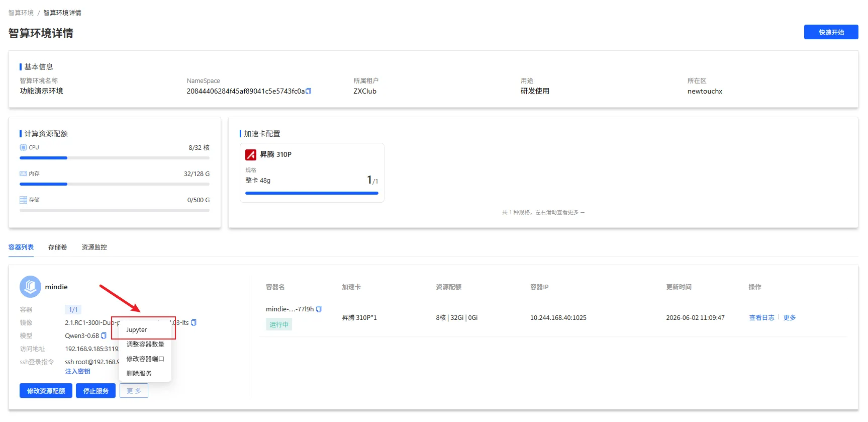Copy the Qwen3-0.6B model name icon
Viewport: 868px width, 422px height.
[104, 335]
